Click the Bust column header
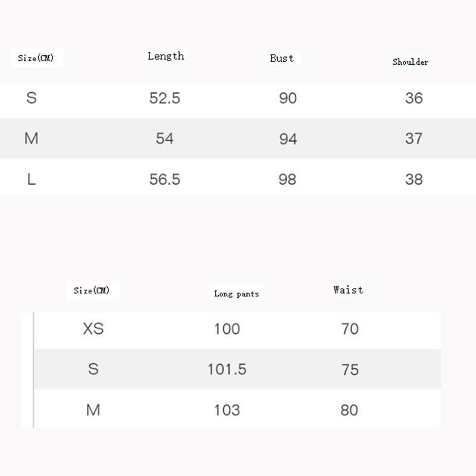 pyautogui.click(x=282, y=58)
